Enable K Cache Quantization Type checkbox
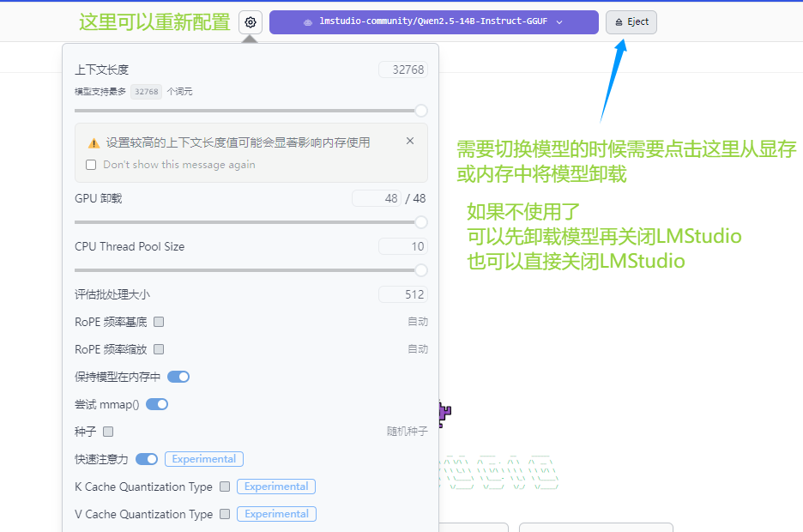The height and width of the screenshot is (532, 803). pyautogui.click(x=225, y=487)
